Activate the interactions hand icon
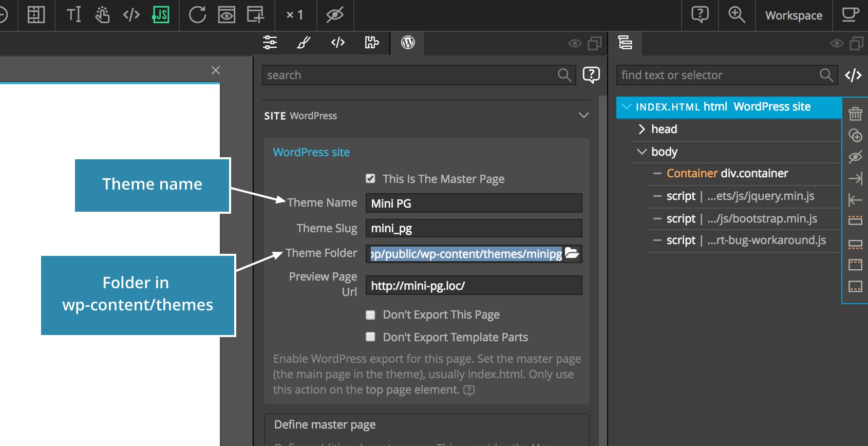This screenshot has height=446, width=868. [x=102, y=15]
